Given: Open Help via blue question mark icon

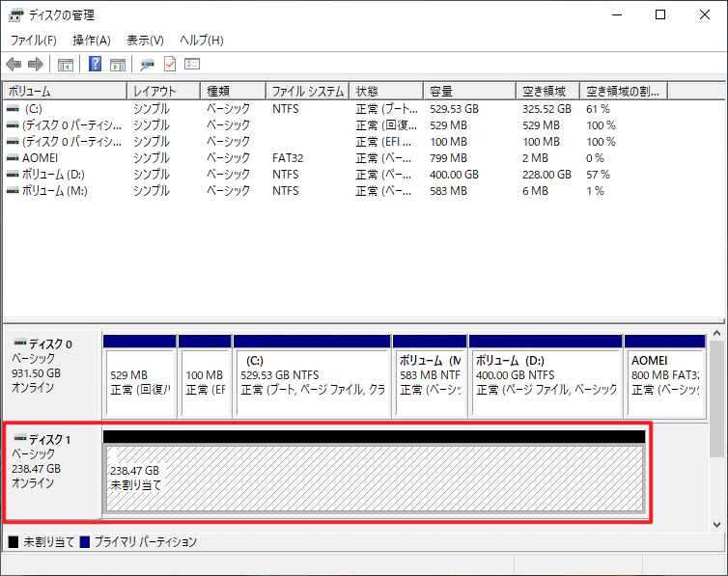Looking at the screenshot, I should [95, 64].
